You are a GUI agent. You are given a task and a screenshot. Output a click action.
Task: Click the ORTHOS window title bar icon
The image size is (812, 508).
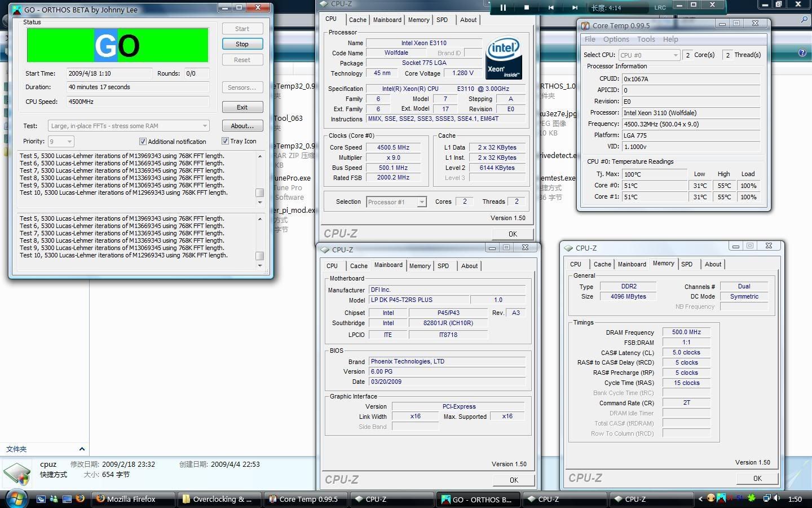[x=17, y=10]
